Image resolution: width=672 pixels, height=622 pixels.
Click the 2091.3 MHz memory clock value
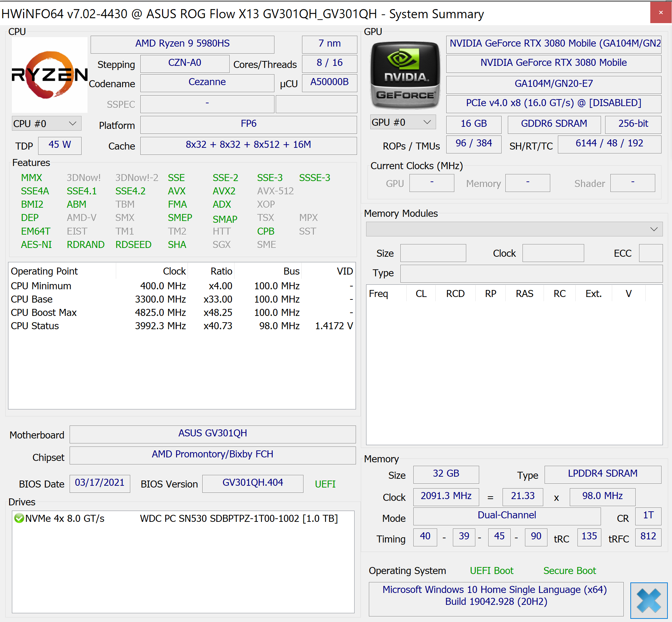(x=446, y=497)
